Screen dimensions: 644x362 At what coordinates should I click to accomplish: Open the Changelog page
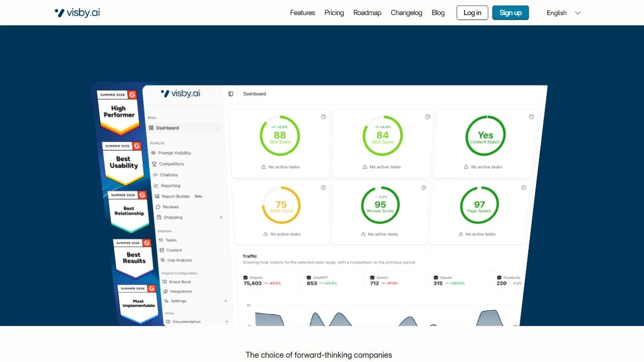pos(407,13)
